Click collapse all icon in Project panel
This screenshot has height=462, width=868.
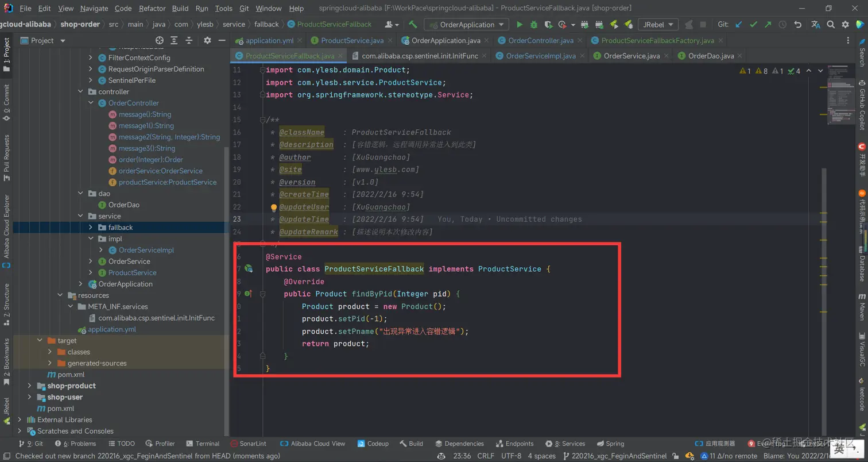pyautogui.click(x=190, y=40)
